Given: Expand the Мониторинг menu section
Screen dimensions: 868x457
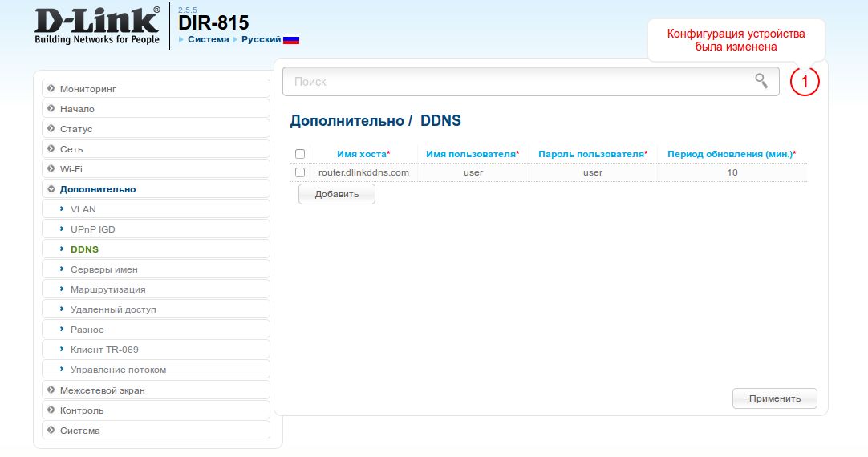Looking at the screenshot, I should click(93, 89).
